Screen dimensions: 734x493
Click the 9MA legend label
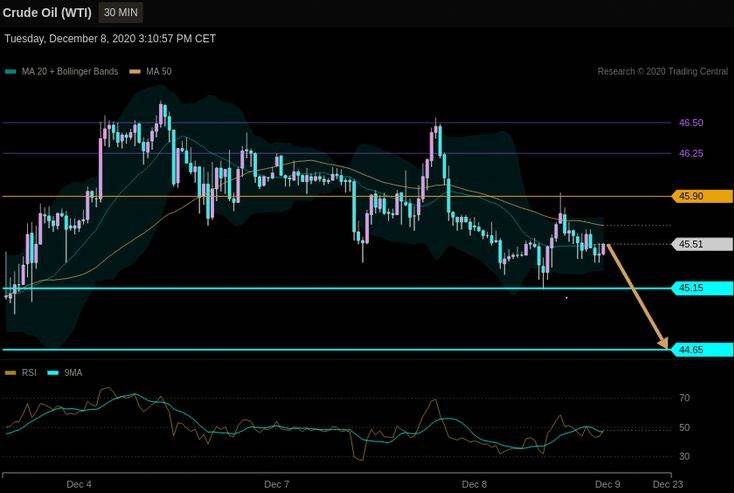point(73,373)
